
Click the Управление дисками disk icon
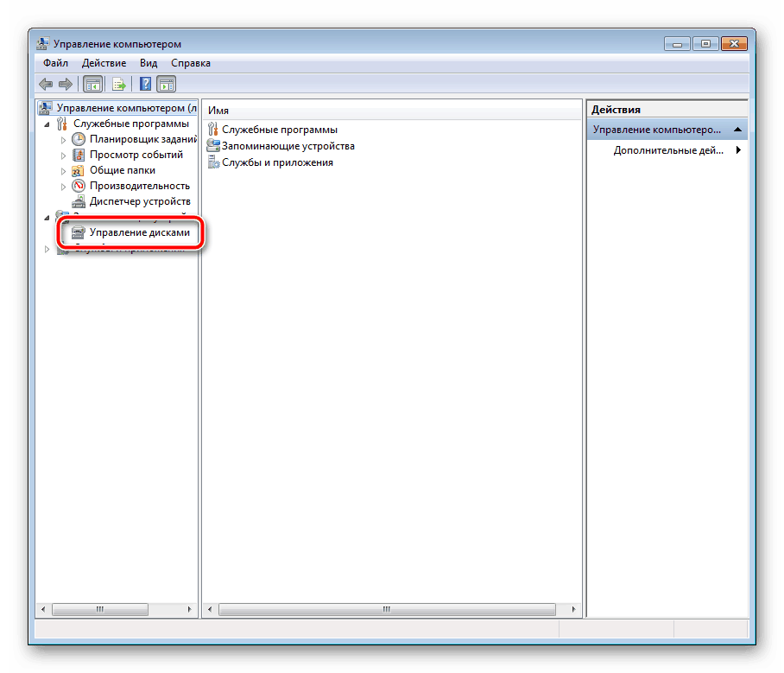[79, 232]
